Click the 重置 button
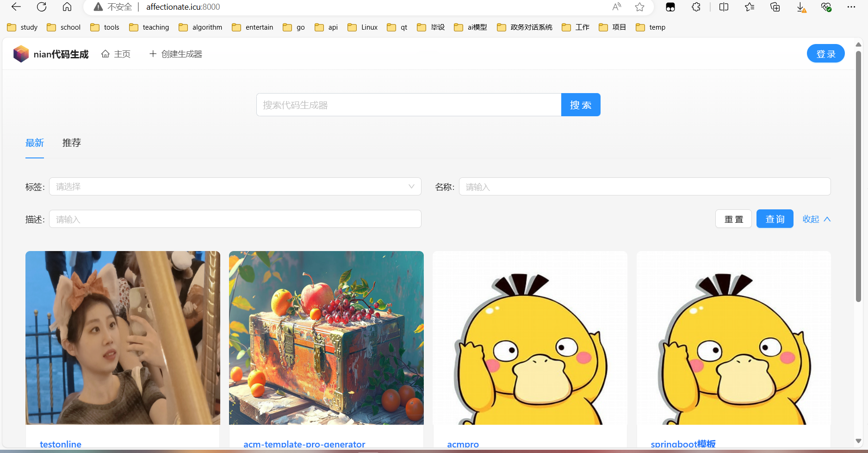 (x=734, y=219)
